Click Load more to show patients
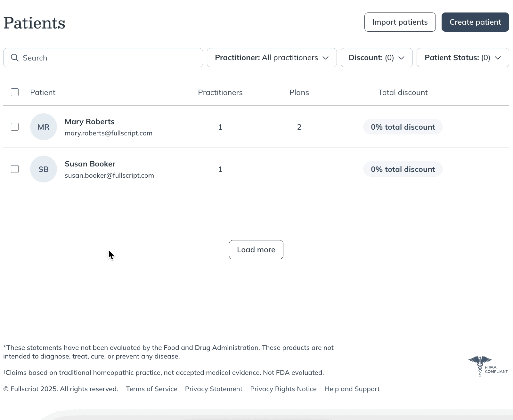513x420 pixels. point(256,250)
